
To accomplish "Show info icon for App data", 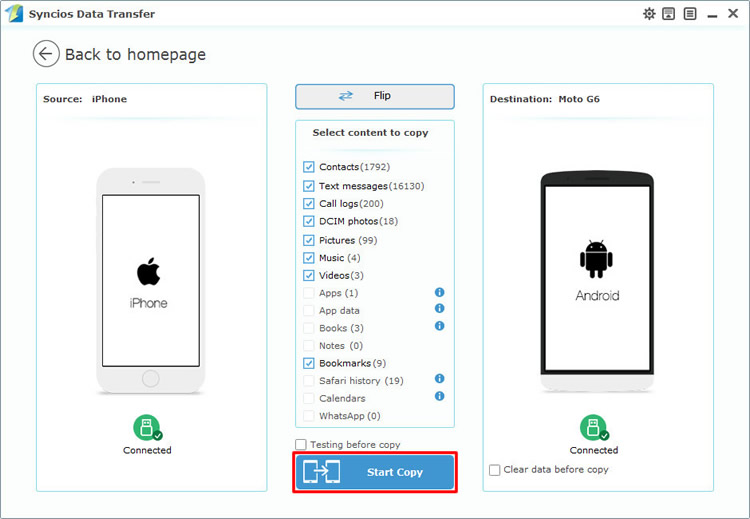I will pyautogui.click(x=440, y=309).
